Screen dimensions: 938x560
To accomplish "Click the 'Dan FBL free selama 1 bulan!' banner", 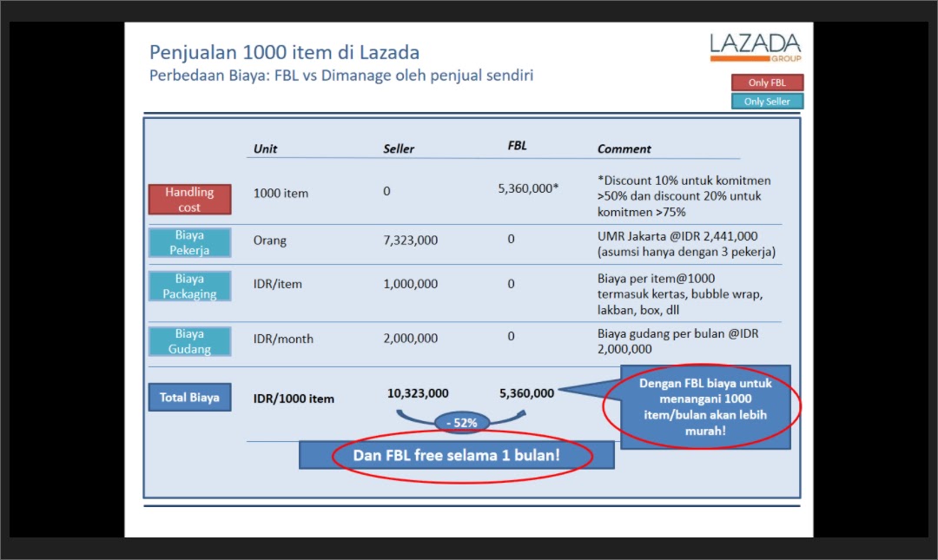I will coord(457,455).
